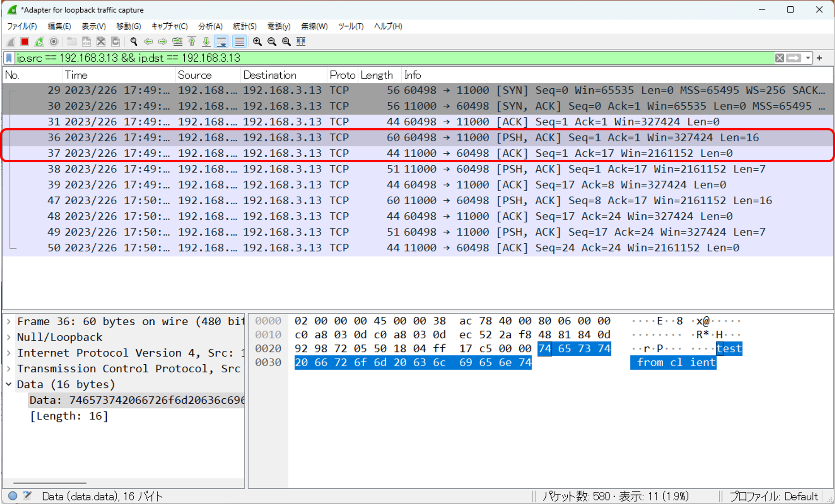Image resolution: width=835 pixels, height=504 pixels.
Task: Click go to specified packet icon
Action: 177,42
